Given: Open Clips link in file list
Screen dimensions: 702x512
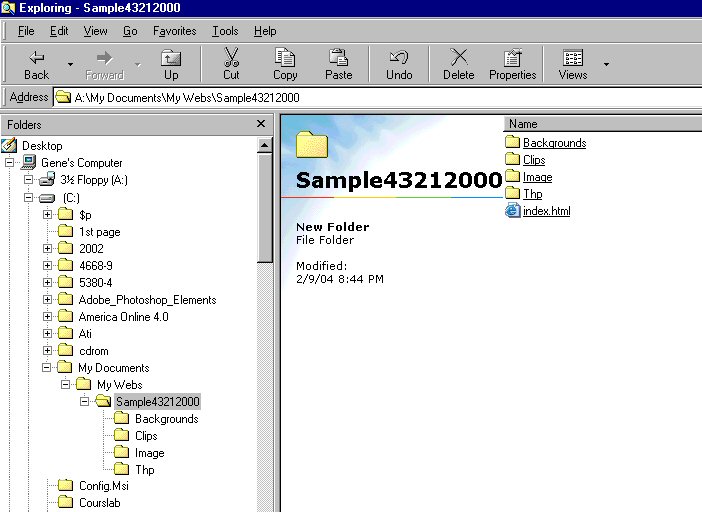Looking at the screenshot, I should (x=534, y=160).
